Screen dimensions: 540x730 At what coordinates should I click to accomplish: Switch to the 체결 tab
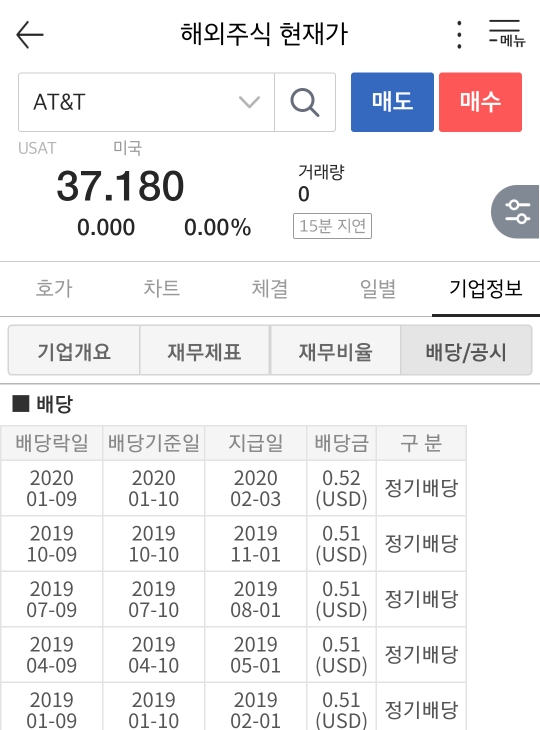click(270, 289)
